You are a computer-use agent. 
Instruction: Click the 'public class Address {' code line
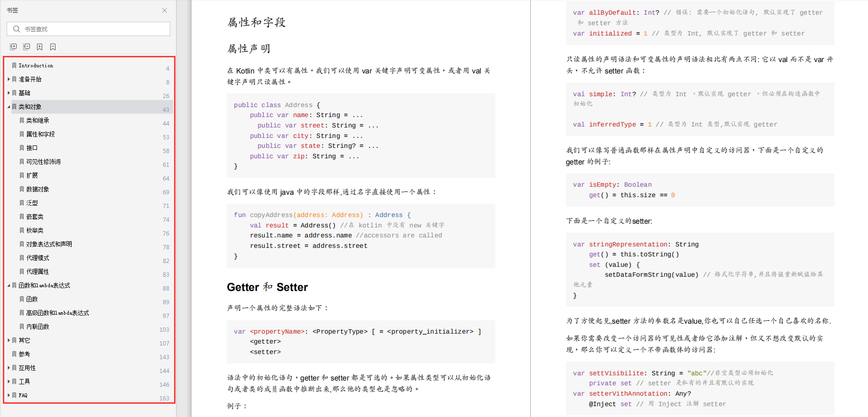(277, 105)
